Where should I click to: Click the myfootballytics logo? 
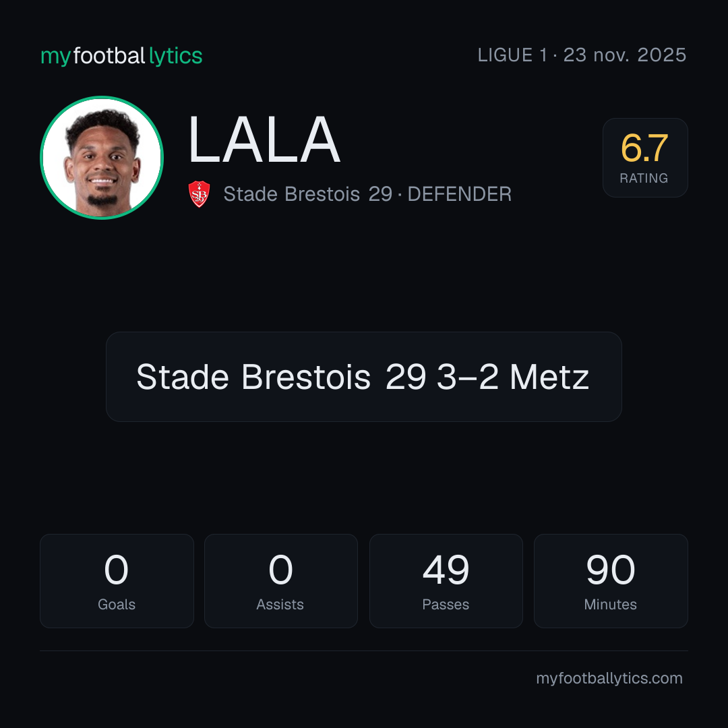click(121, 56)
